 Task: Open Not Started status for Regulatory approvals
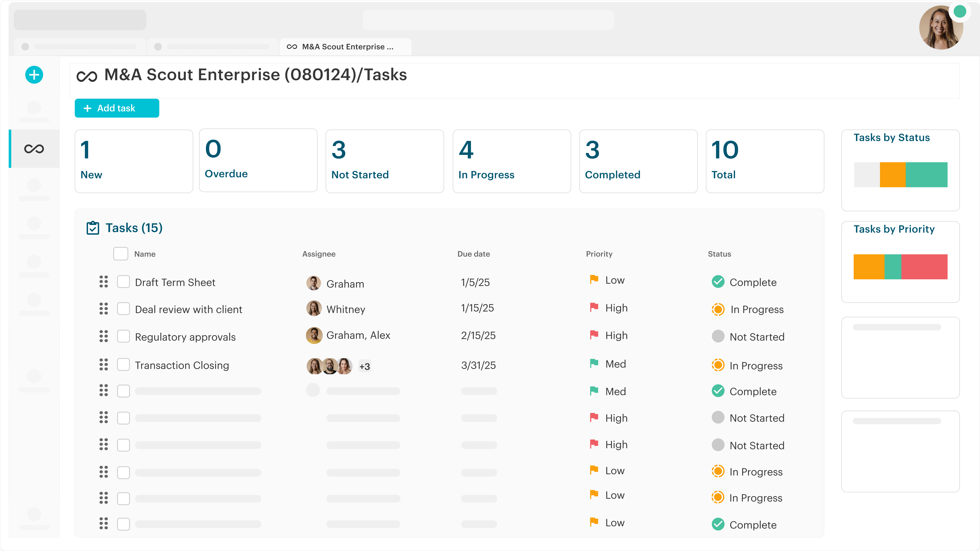(x=756, y=336)
